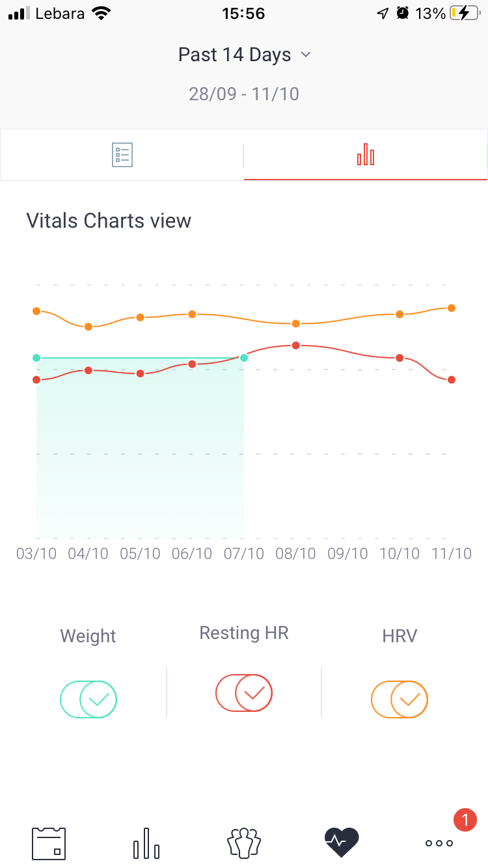Click the chevron next to Past 14 Days
Screen dimensions: 488x868
coord(306,55)
